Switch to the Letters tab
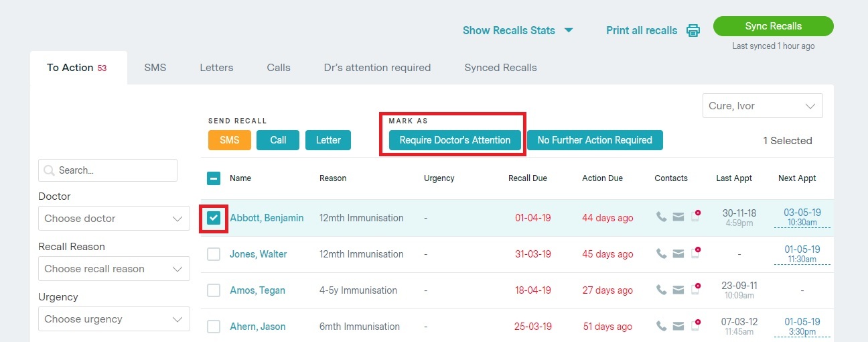Viewport: 868px width, 342px height. (216, 68)
